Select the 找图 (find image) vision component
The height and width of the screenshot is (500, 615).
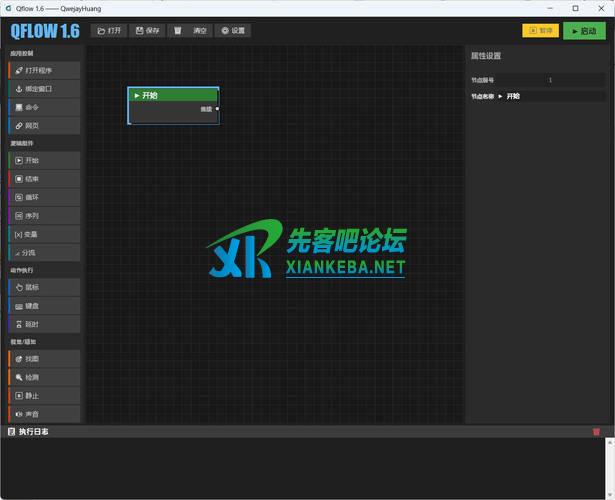[x=44, y=358]
